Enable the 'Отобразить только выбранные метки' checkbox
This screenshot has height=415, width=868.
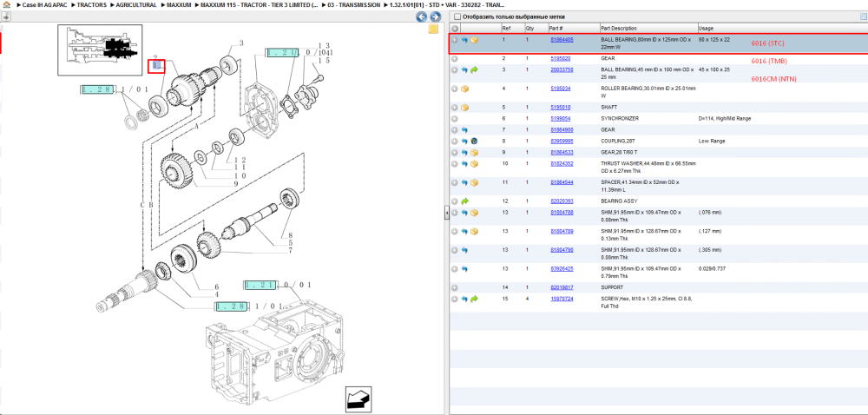[457, 17]
